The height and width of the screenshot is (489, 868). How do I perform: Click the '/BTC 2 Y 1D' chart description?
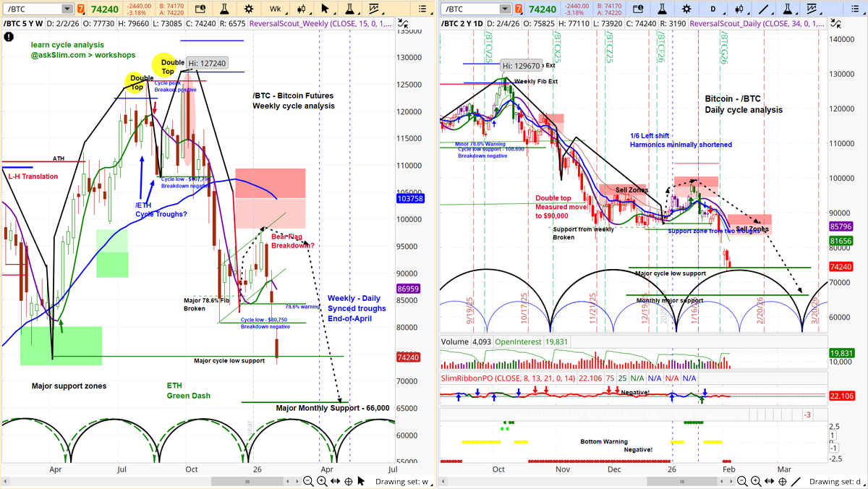tap(464, 24)
